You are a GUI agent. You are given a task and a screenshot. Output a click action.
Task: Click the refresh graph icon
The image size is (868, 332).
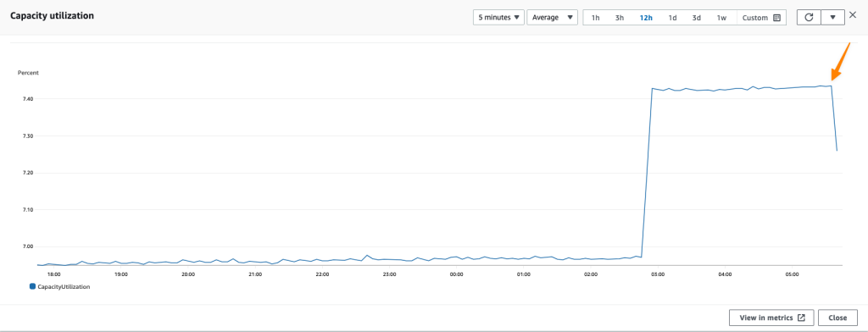coord(809,17)
